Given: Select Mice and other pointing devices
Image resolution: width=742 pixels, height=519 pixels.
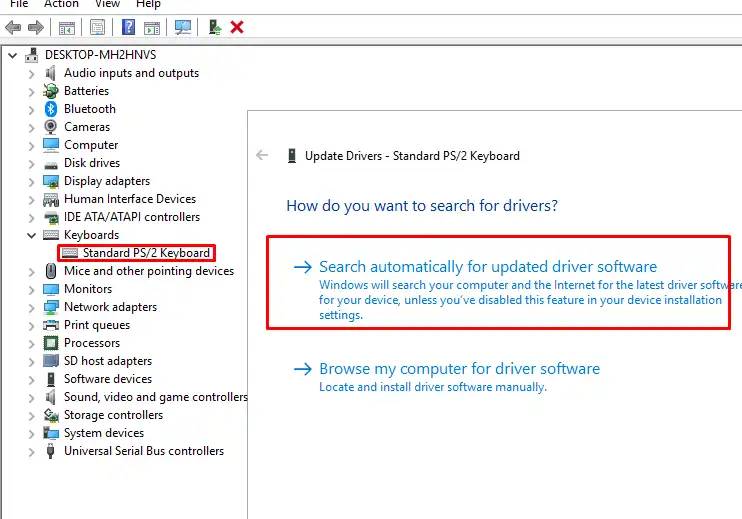Looking at the screenshot, I should [148, 271].
